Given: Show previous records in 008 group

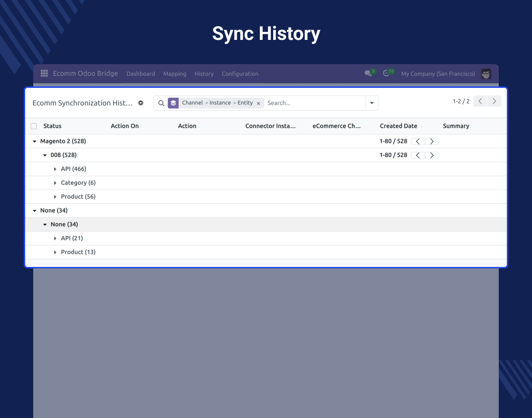Looking at the screenshot, I should click(x=418, y=155).
